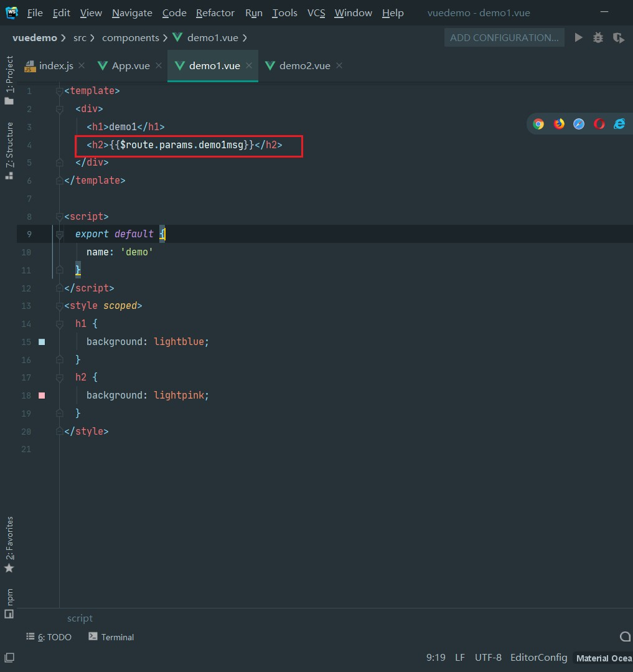
Task: Click the cursor position 9:19 indicator
Action: (x=436, y=658)
